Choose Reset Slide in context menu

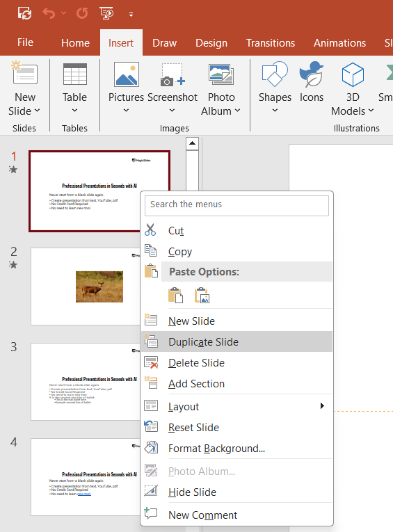click(x=237, y=427)
